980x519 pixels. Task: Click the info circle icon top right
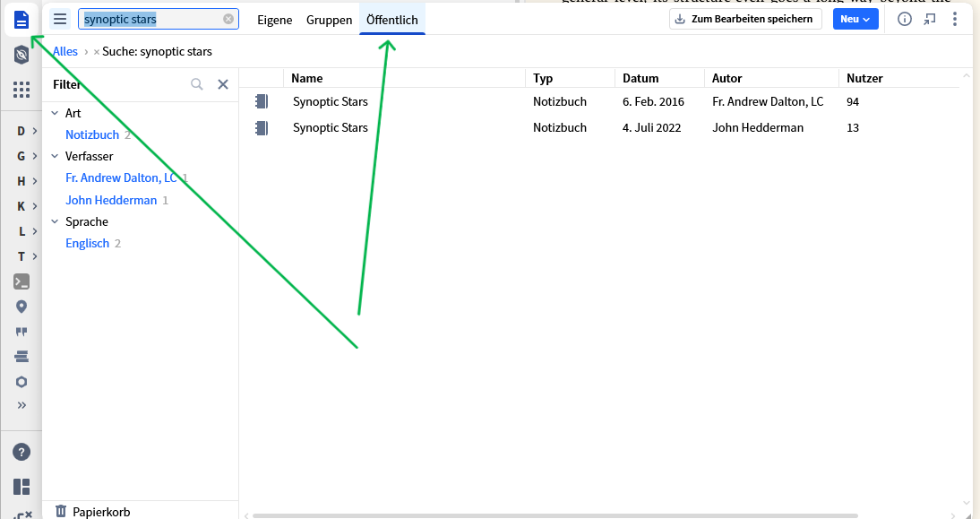905,19
